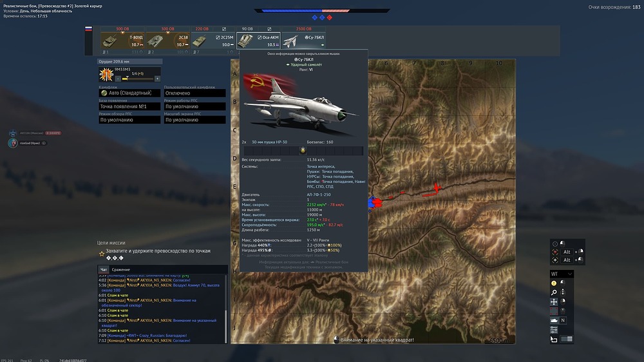Select the 2С25М vehicle slot
This screenshot has height=362, width=644.
click(213, 41)
